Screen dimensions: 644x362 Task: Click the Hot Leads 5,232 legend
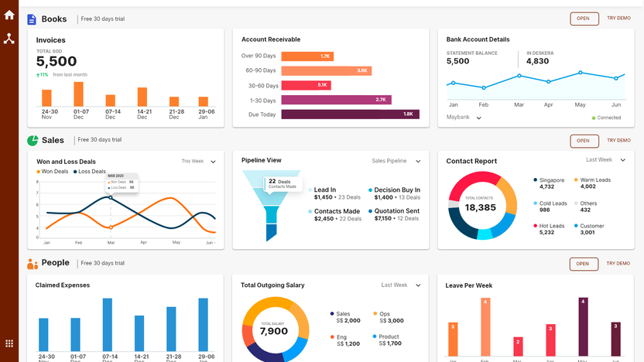[x=549, y=229]
